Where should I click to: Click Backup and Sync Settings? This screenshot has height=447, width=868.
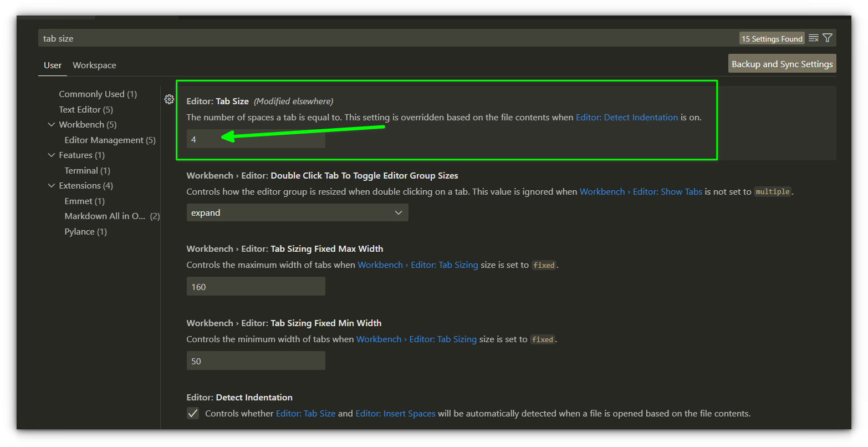782,63
